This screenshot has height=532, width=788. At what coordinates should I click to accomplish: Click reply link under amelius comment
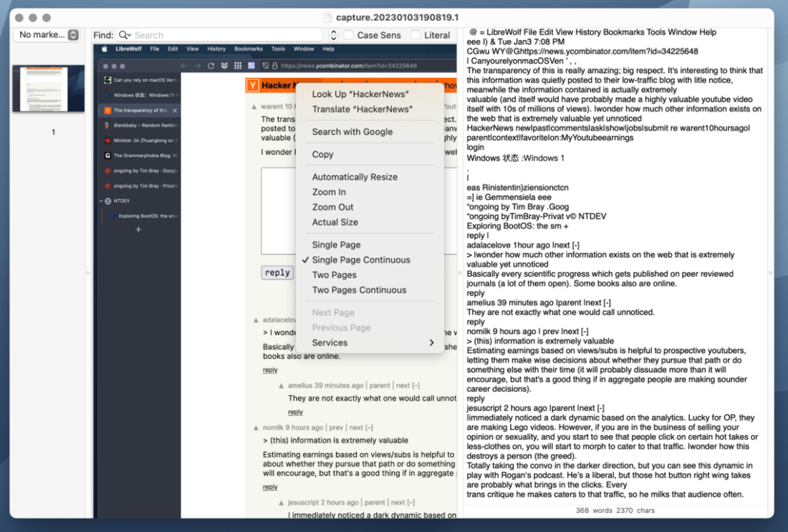[295, 412]
